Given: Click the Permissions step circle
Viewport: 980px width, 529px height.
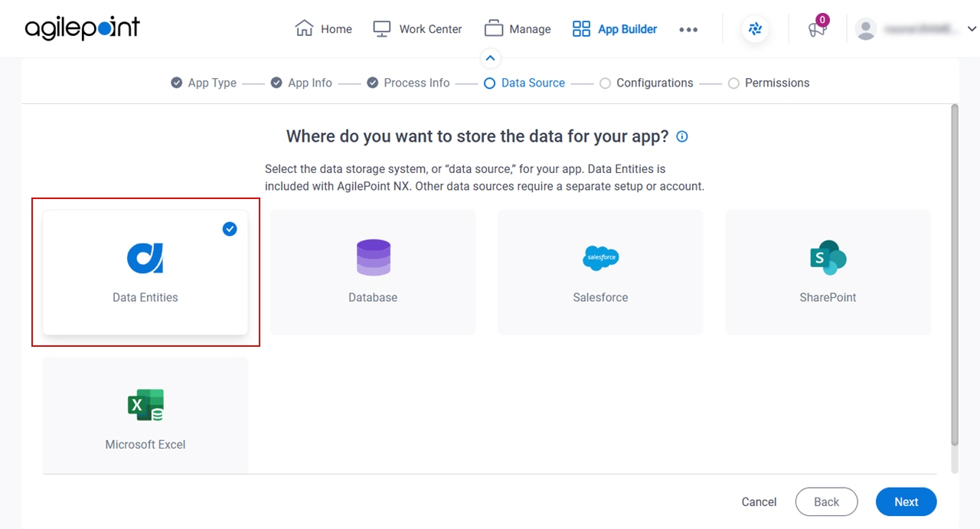Looking at the screenshot, I should coord(733,83).
